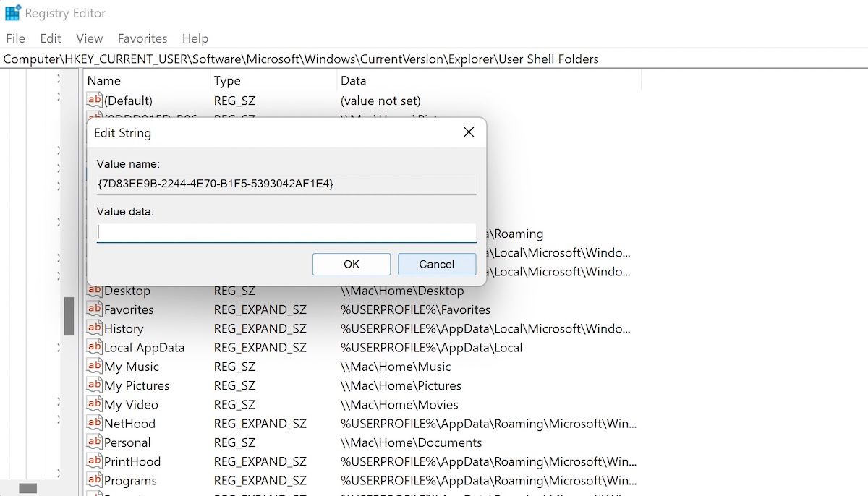Close the Edit String dialog with X
The width and height of the screenshot is (868, 496).
[x=469, y=132]
